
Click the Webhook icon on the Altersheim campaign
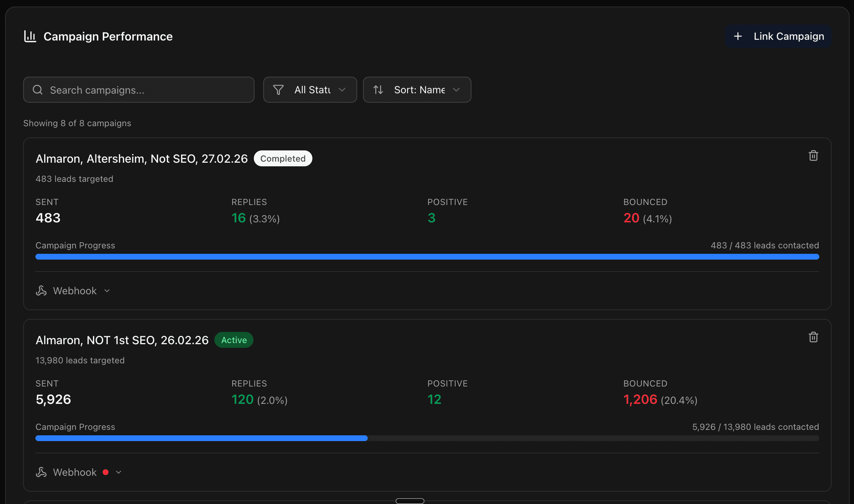click(42, 290)
